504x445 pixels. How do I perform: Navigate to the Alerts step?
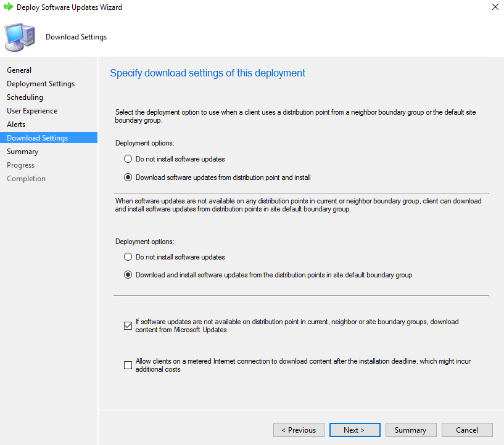[16, 125]
